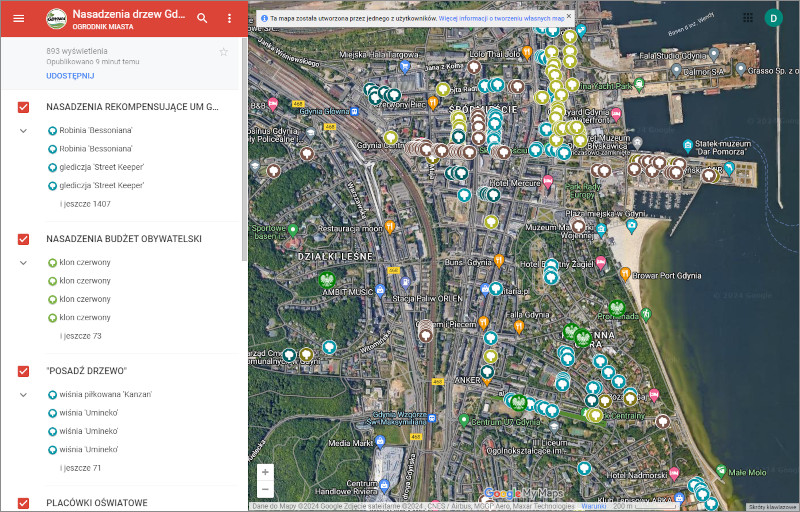This screenshot has width=800, height=512.
Task: Click the Fala Studio Gdynia marker
Action: (x=714, y=54)
